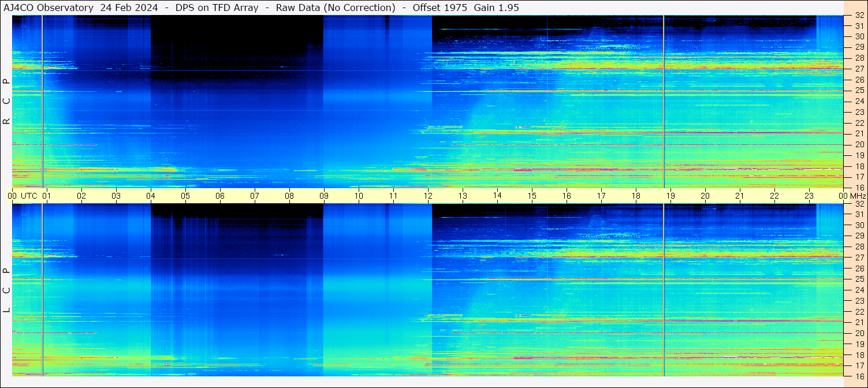Click the 26 MHz tick label of LCP panel
Screen dimensions: 868x388
[x=859, y=268]
